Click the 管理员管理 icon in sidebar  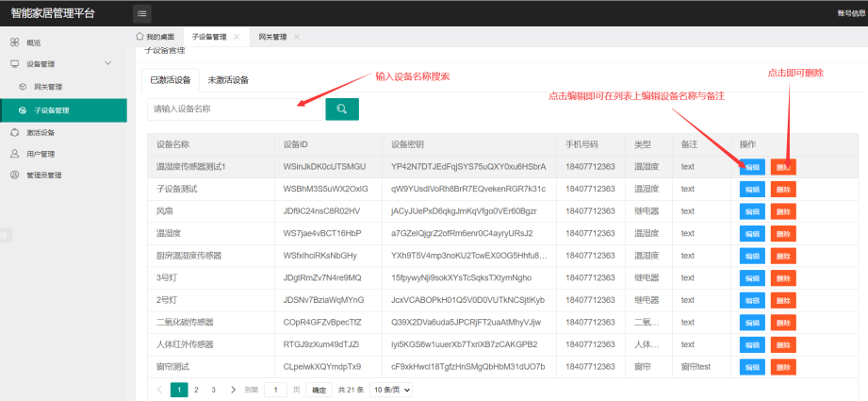(x=15, y=175)
